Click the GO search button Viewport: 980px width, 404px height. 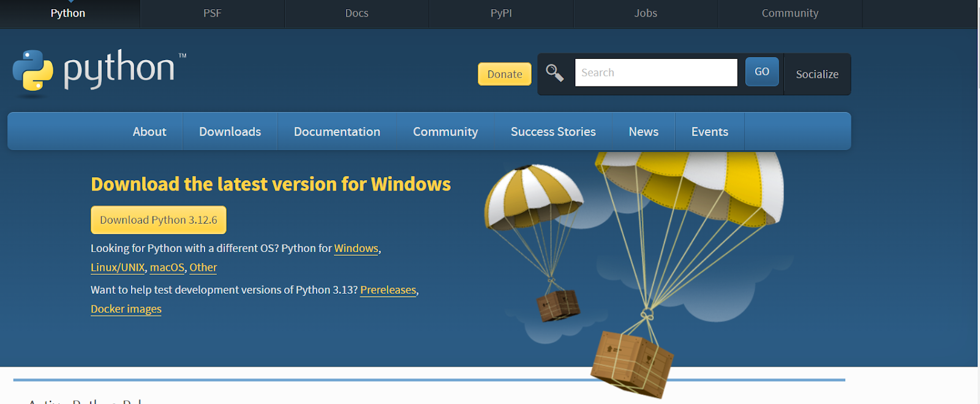click(762, 72)
